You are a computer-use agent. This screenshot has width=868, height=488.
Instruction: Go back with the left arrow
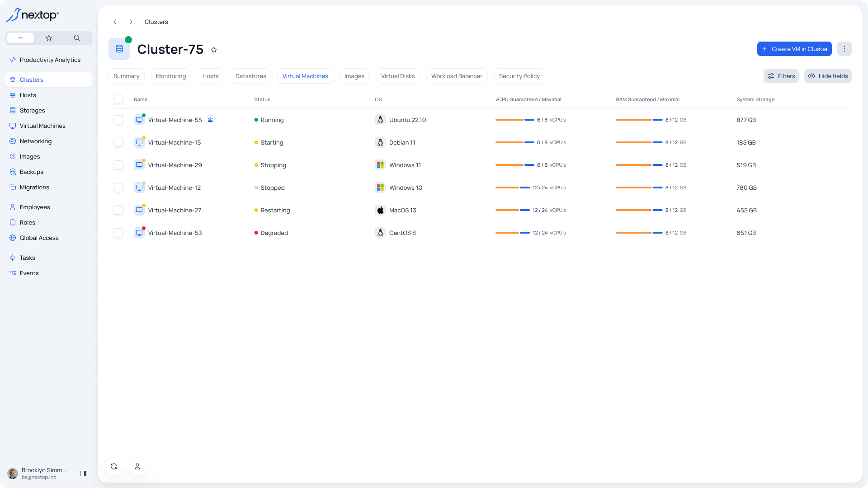[115, 22]
